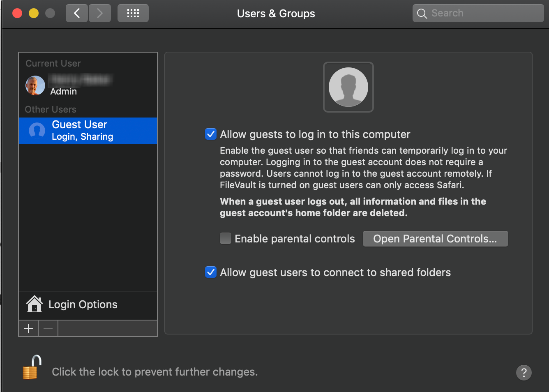Click the guest user silhouette picture
The image size is (549, 392).
348,87
